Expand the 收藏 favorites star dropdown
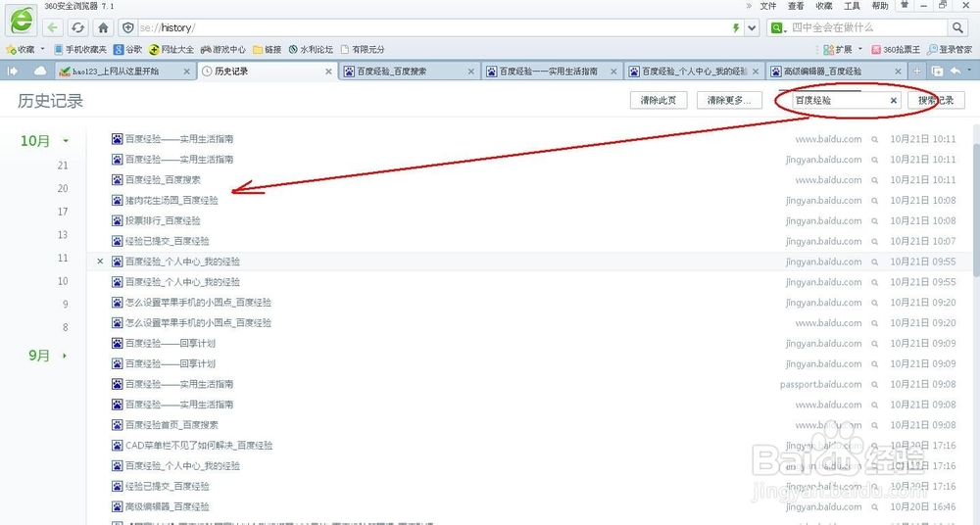Screen dimensions: 980x525 (x=42, y=49)
